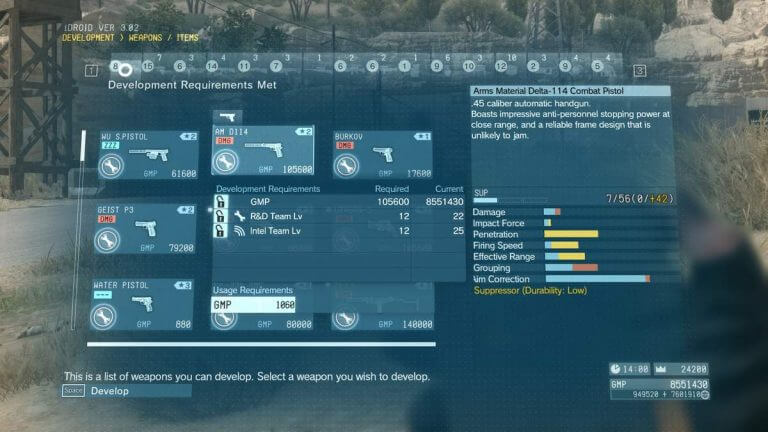Click the Space key prompt
Screen dimensions: 768x432
[73, 391]
